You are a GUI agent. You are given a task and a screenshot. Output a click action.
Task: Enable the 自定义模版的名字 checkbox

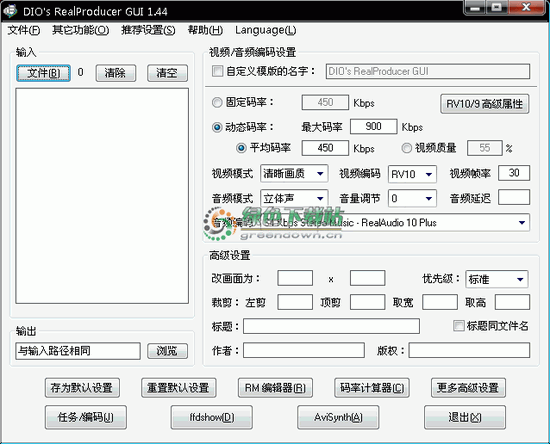click(217, 71)
